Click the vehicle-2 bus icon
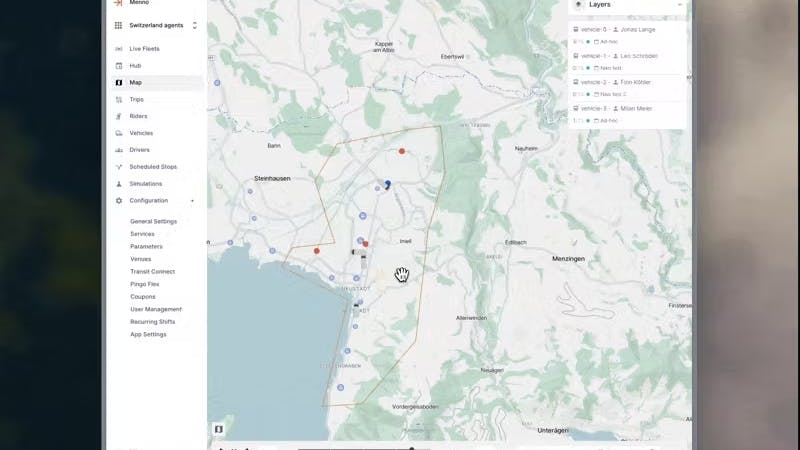800x450 pixels. [576, 82]
